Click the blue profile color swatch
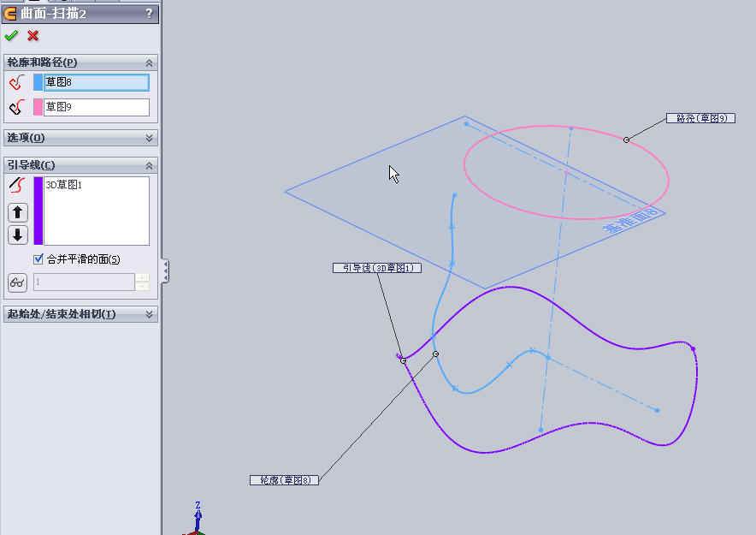Viewport: 756px width, 535px height. (38, 82)
